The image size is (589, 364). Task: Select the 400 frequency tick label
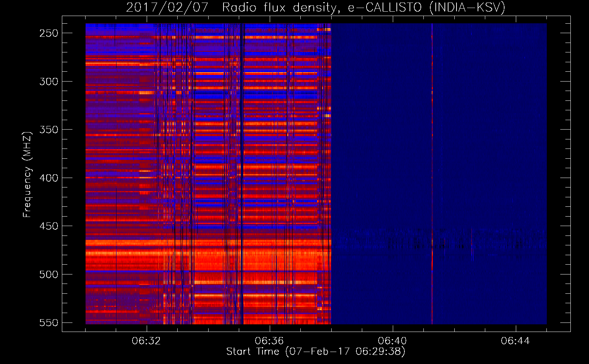[49, 178]
